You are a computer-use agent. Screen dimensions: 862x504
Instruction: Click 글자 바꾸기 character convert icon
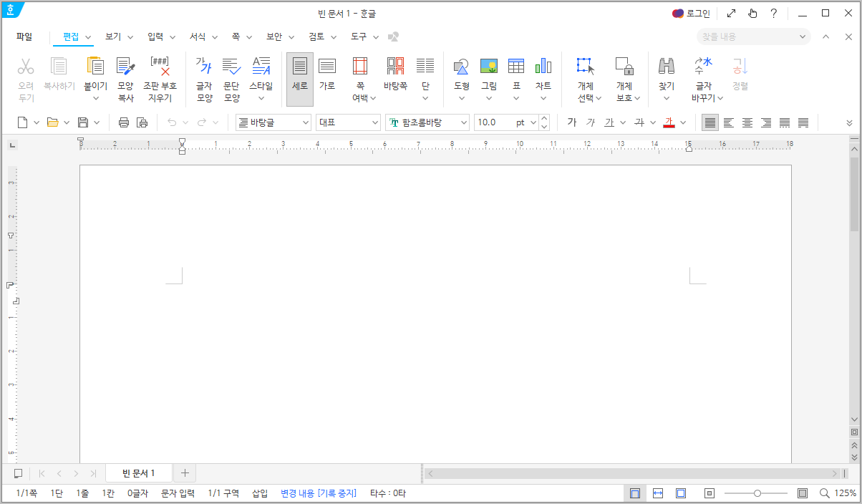point(704,67)
